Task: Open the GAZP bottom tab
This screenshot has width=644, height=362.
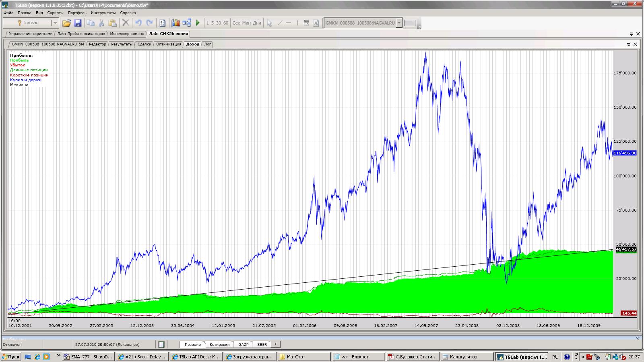Action: 243,344
